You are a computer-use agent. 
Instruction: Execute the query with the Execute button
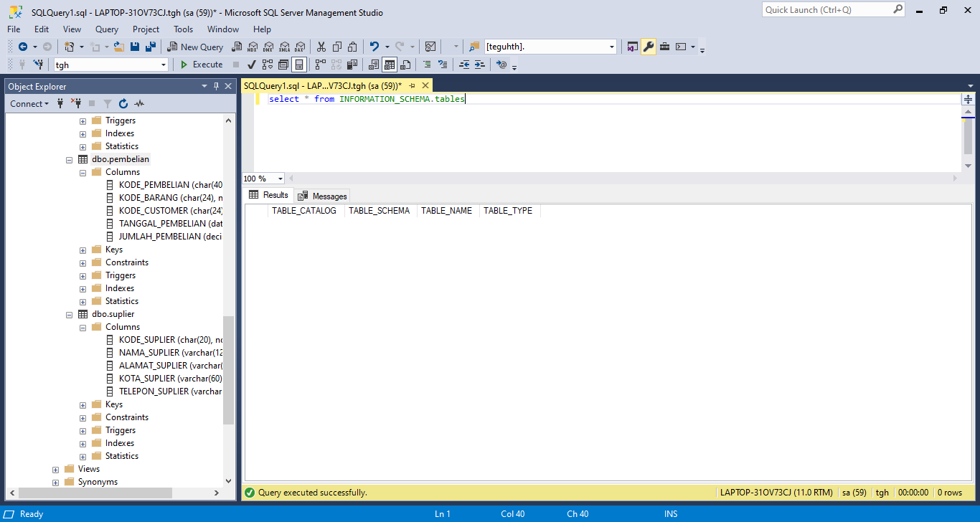point(202,65)
